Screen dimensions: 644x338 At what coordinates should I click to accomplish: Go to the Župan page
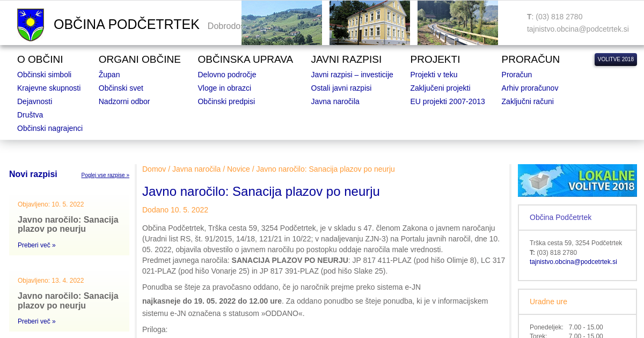[109, 75]
